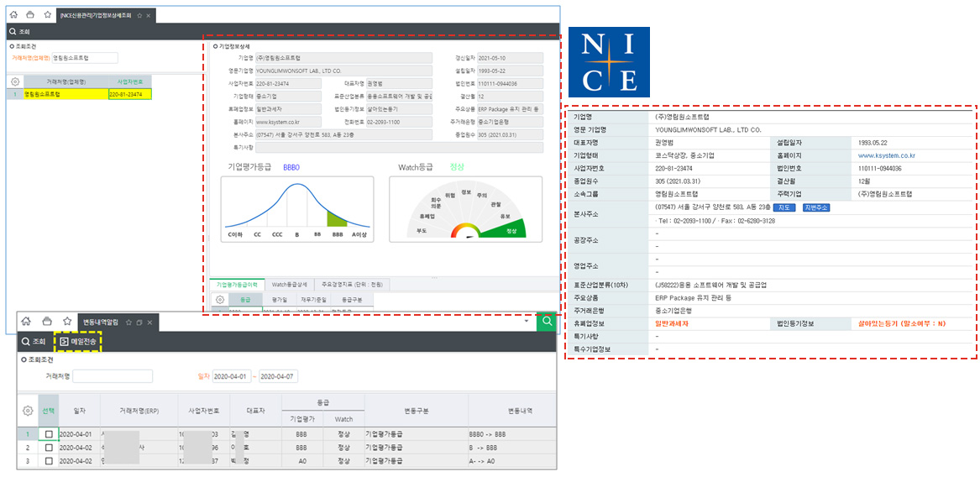Run 조회 search in the 기업정보상세조회 window
This screenshot has height=477, width=980.
19,31
